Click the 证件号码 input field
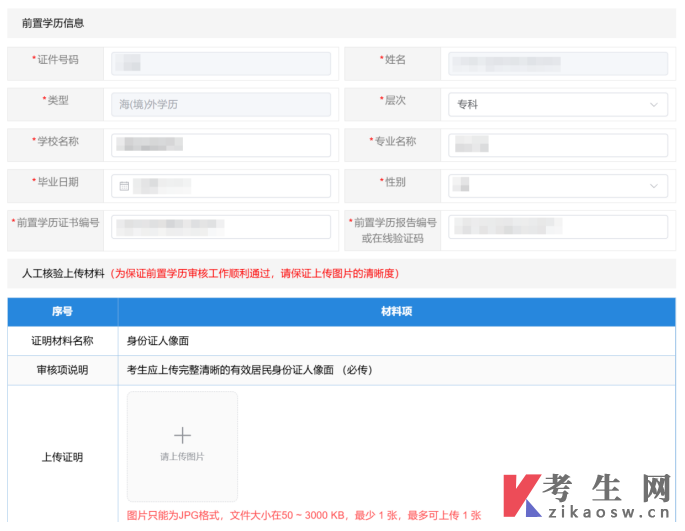The width and height of the screenshot is (685, 531). point(221,64)
